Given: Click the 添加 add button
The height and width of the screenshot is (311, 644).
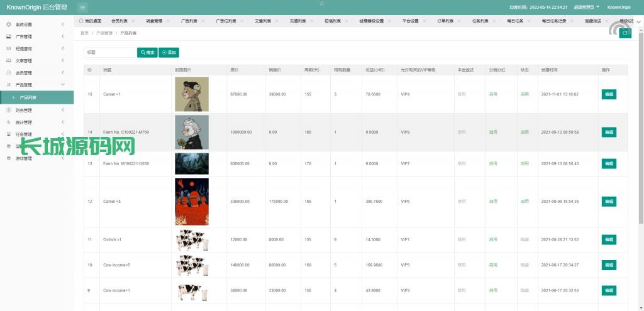Looking at the screenshot, I should 169,53.
